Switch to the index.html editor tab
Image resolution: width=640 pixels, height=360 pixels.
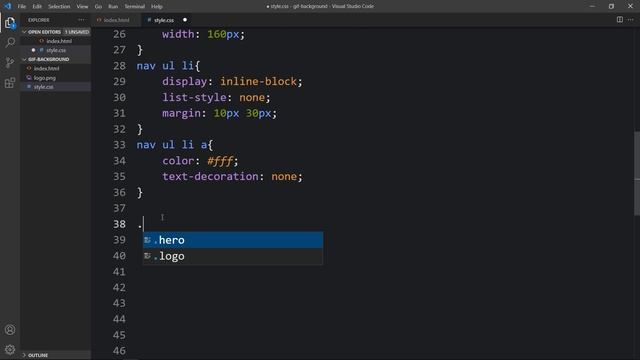pyautogui.click(x=116, y=20)
